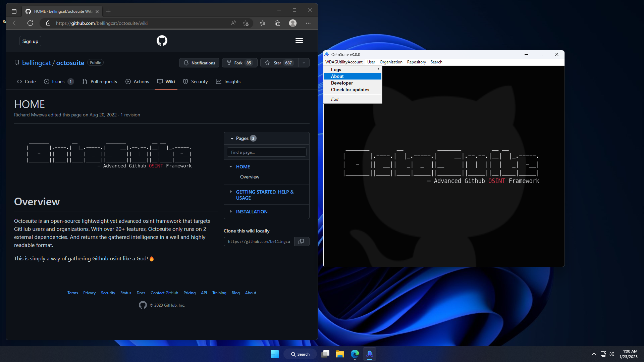Click the OctoSuite taskbar icon
644x362 pixels.
point(370,354)
